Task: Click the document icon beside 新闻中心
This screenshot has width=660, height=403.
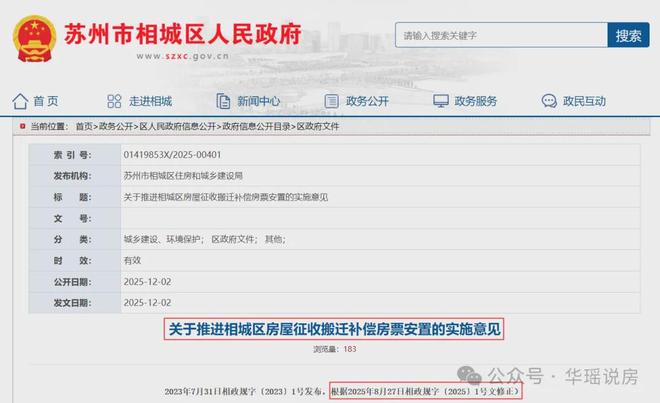Action: (x=223, y=101)
